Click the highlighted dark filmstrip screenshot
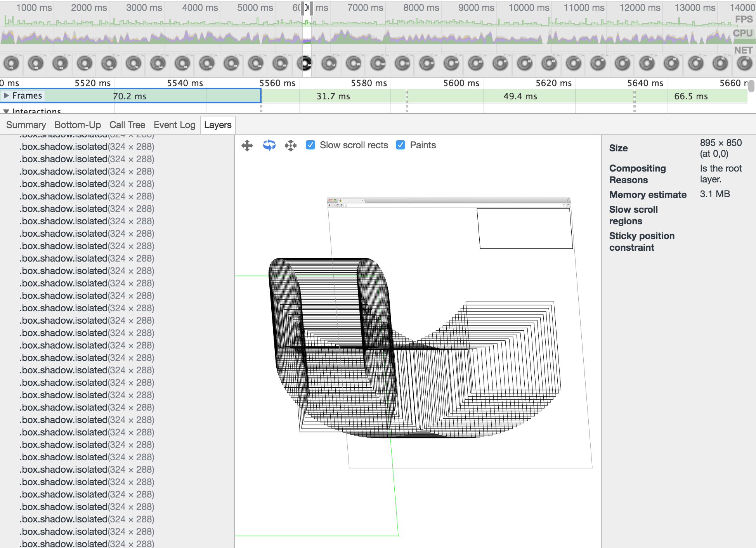 click(307, 63)
